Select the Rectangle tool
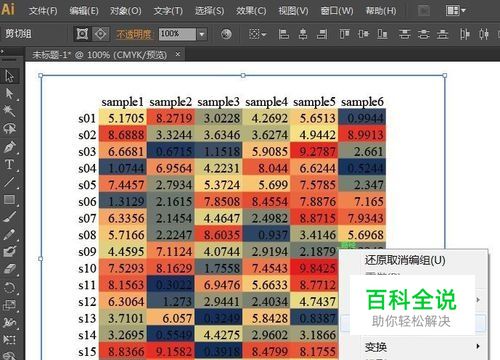Image resolution: width=500 pixels, height=360 pixels. (x=9, y=199)
